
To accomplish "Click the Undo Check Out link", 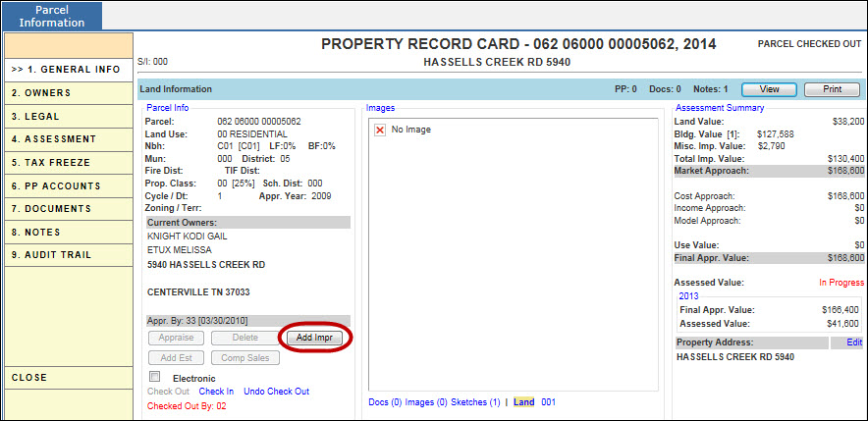I will (276, 392).
